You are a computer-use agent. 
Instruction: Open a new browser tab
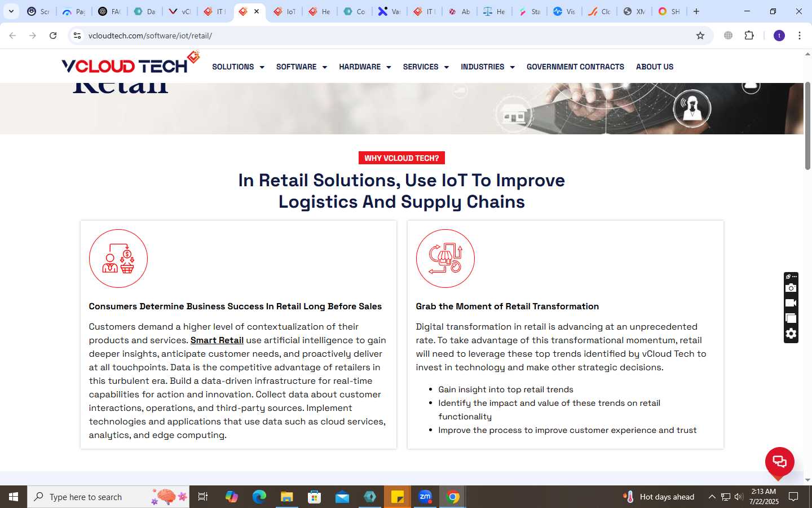tap(696, 11)
